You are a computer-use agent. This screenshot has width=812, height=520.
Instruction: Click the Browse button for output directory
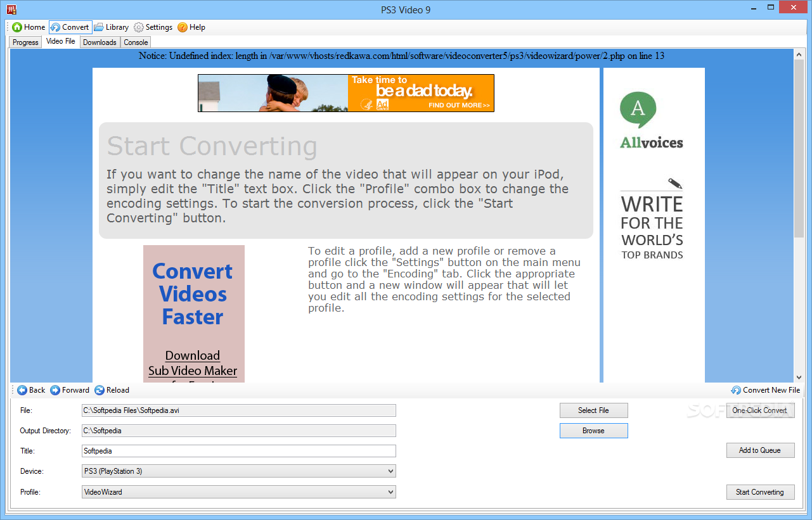tap(593, 431)
